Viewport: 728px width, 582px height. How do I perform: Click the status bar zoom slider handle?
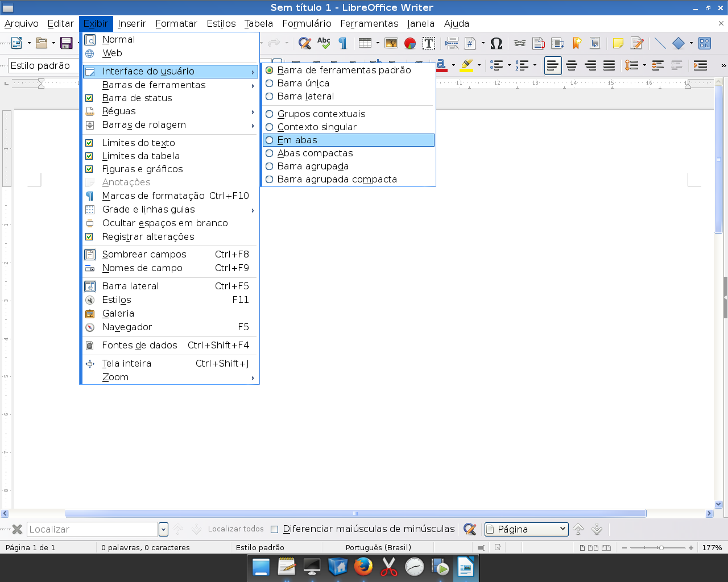661,548
